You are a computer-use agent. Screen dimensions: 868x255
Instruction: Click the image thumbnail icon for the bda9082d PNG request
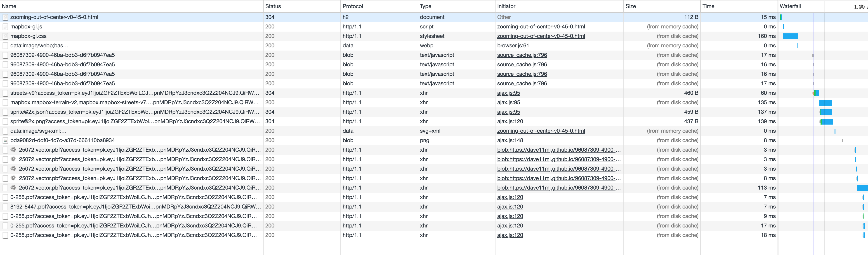[5, 140]
